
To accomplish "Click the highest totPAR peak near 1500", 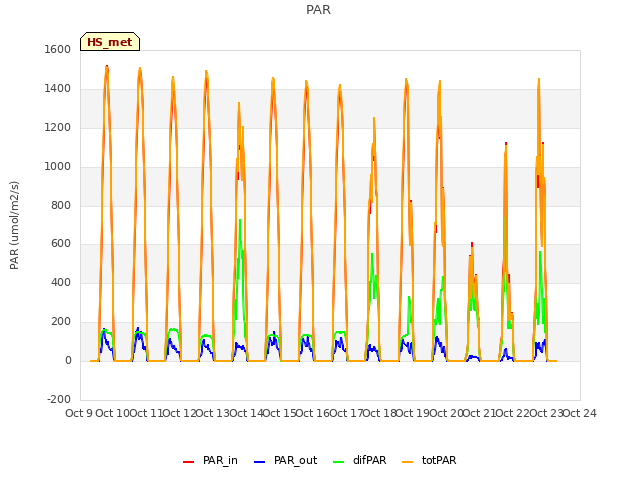I will click(x=107, y=68).
